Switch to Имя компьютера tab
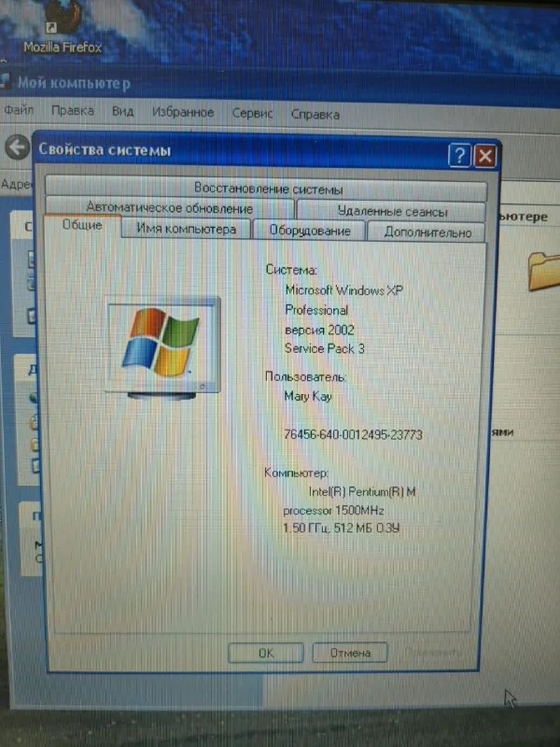 point(186,229)
